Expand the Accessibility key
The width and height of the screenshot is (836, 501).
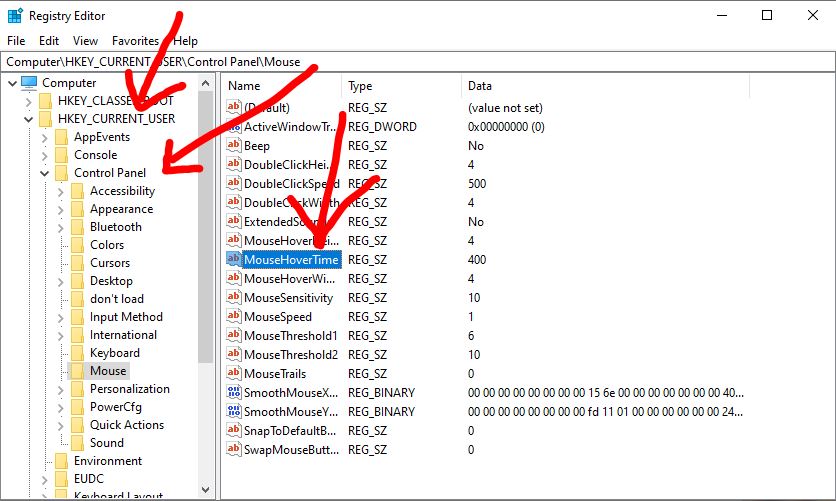[x=60, y=191]
